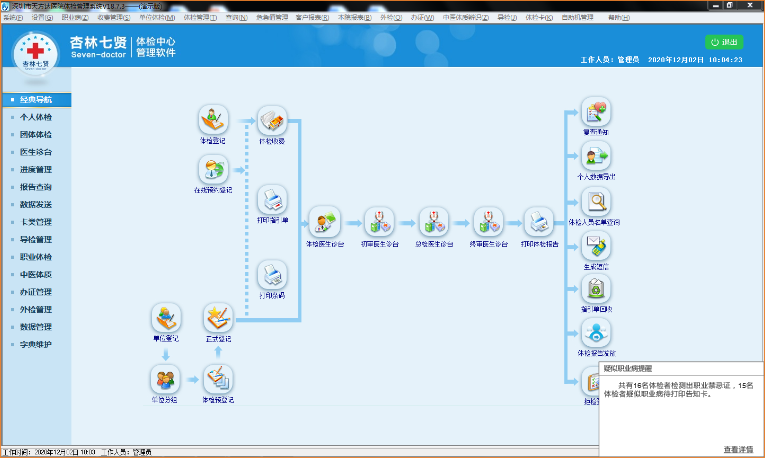Open the 系统(F) menu

coord(13,18)
